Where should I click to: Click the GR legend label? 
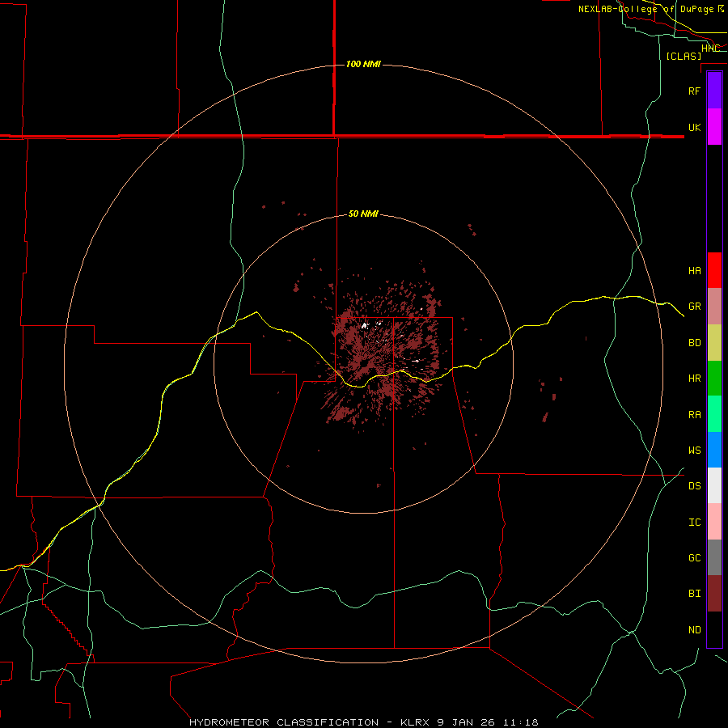(x=694, y=307)
